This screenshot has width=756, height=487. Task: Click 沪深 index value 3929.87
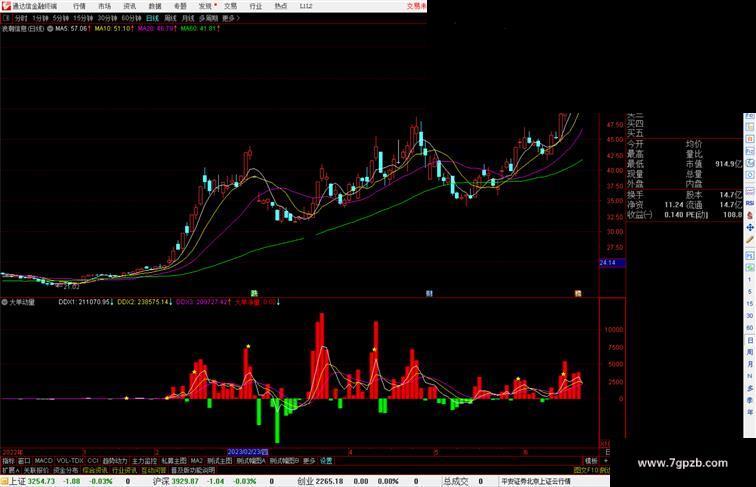185,481
